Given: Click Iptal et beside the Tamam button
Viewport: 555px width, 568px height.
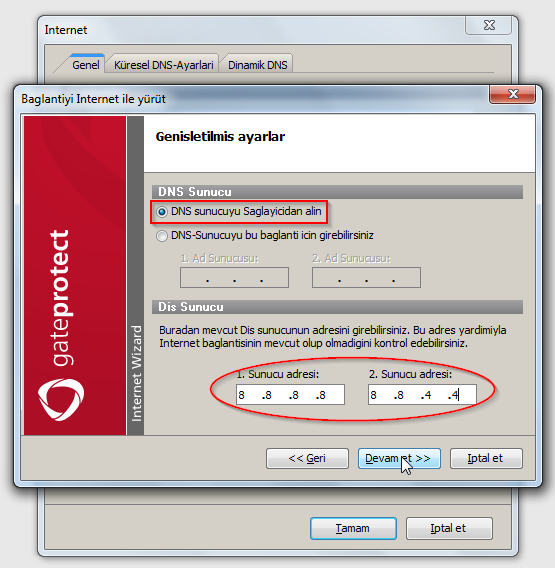Looking at the screenshot, I should pyautogui.click(x=449, y=528).
